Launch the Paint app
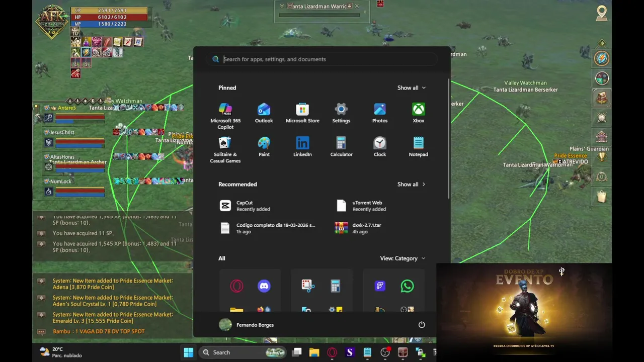The image size is (644, 362). pos(264,147)
